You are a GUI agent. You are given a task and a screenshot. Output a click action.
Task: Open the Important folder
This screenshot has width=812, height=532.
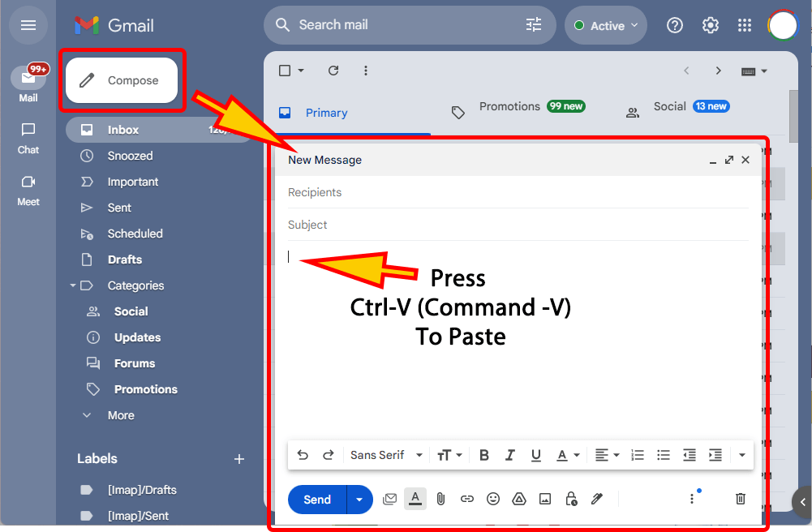point(132,182)
